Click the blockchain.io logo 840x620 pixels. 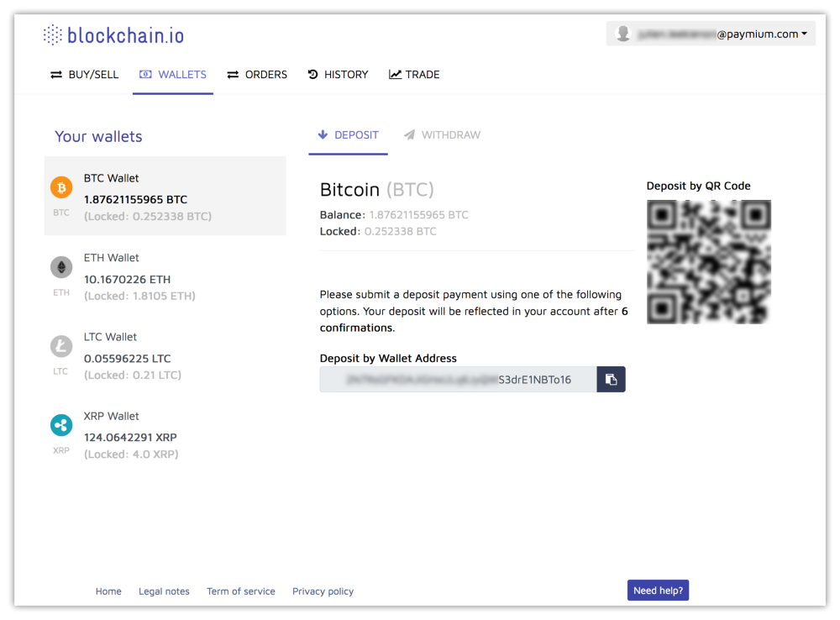pos(113,35)
